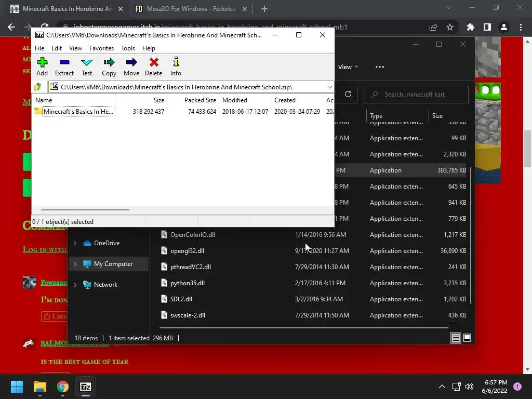
Task: Select Network in the navigation pane
Action: tap(105, 285)
